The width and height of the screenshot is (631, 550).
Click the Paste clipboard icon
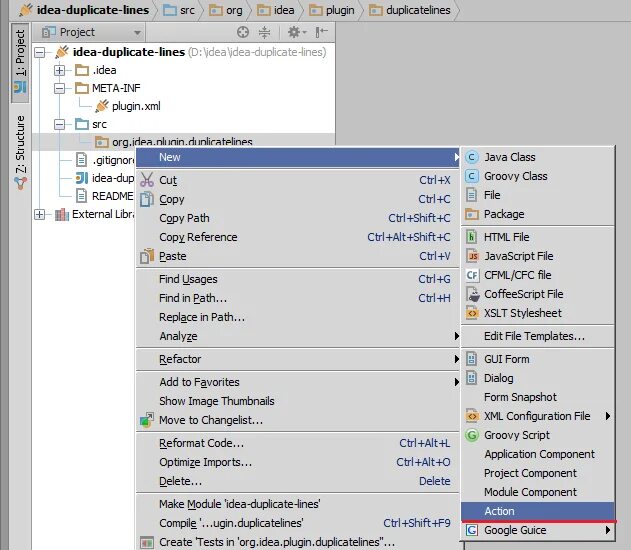tap(147, 256)
